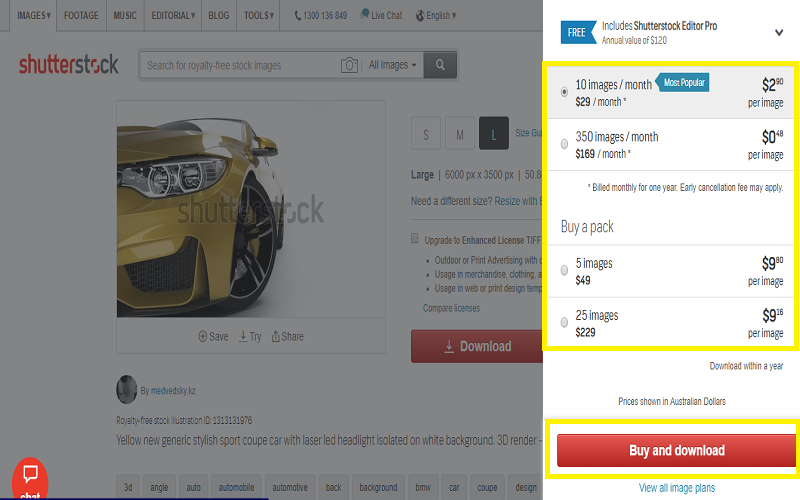The height and width of the screenshot is (500, 800).
Task: Open the Resize with Editor link
Action: click(x=518, y=201)
